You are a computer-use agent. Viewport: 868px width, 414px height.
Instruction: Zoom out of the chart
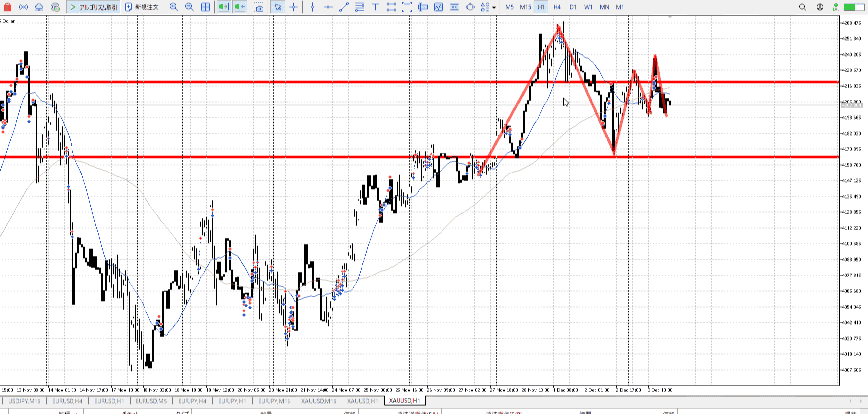point(189,7)
